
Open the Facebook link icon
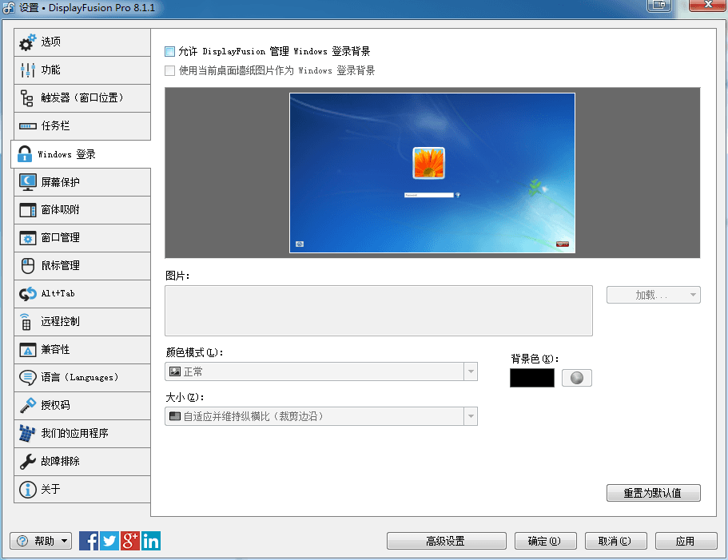click(x=89, y=541)
